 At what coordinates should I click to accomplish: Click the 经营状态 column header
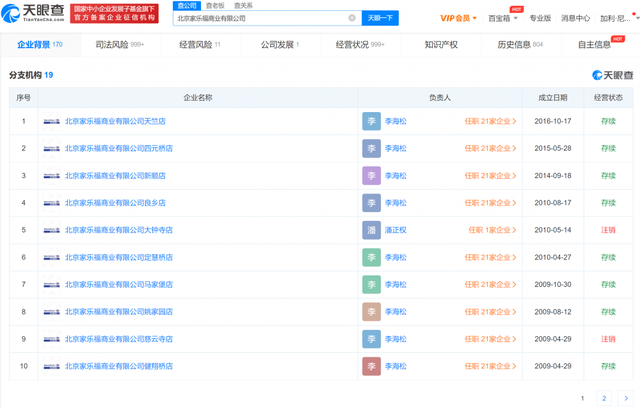[x=608, y=98]
